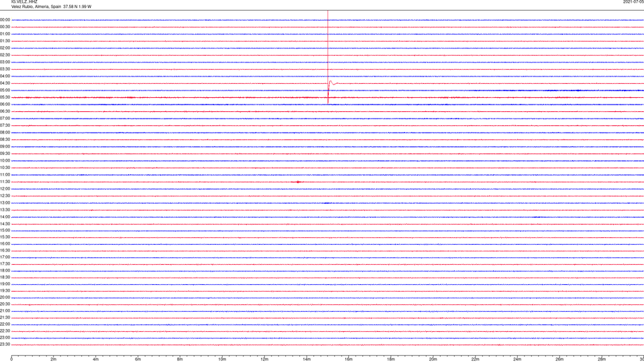Select the 21:30 time label
Viewport: 644px width, 362px height.
click(x=5, y=318)
